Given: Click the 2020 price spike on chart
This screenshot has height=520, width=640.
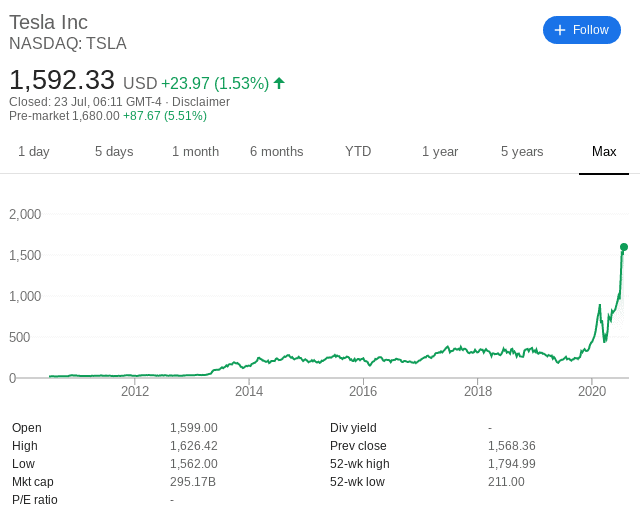Looking at the screenshot, I should (x=599, y=307).
